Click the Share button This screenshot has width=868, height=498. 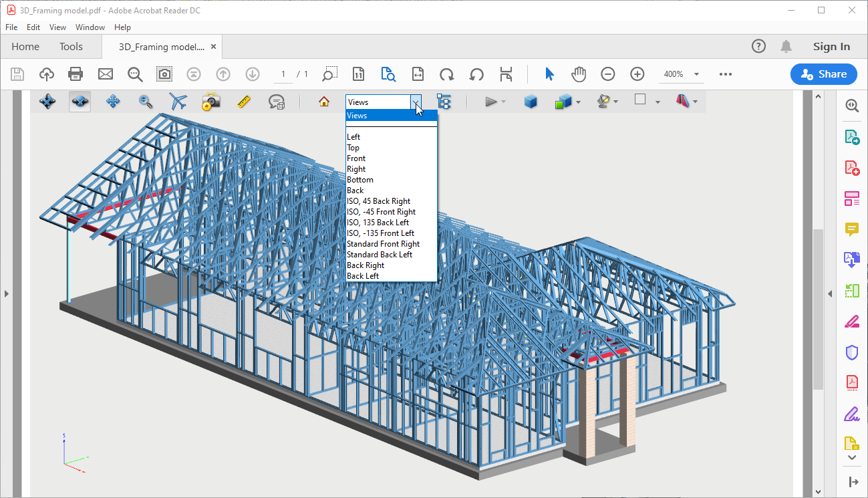pos(823,74)
